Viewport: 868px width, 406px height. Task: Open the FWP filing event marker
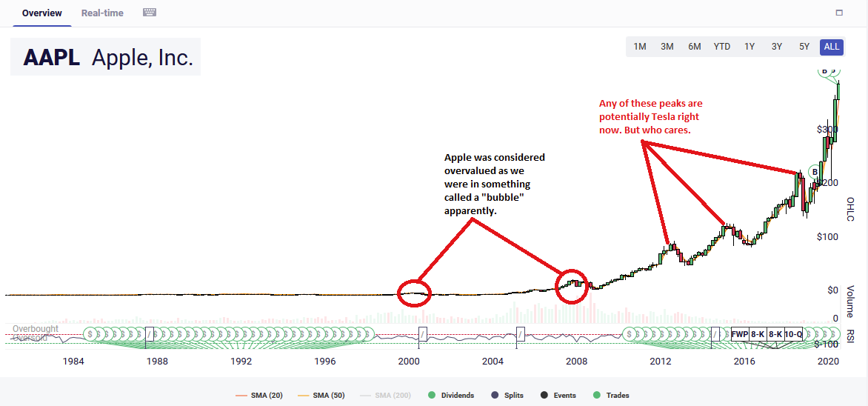[x=740, y=334]
